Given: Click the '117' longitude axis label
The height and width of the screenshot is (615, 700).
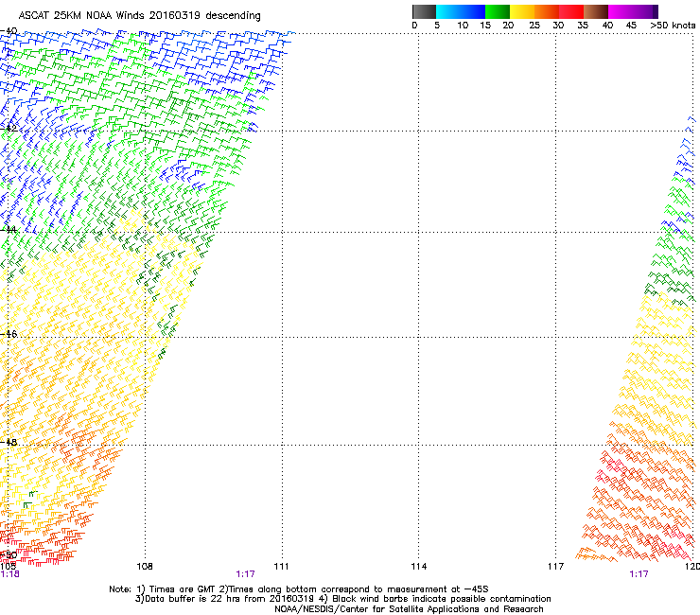Looking at the screenshot, I should click(556, 567).
